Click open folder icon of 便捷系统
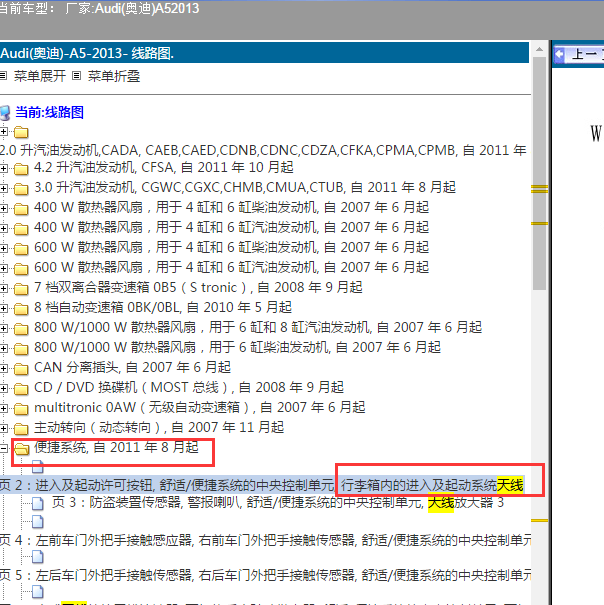This screenshot has width=604, height=605. 22,449
